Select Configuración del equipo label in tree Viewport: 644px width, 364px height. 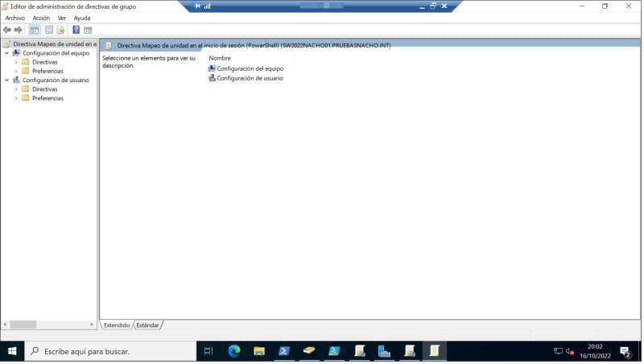pyautogui.click(x=56, y=53)
